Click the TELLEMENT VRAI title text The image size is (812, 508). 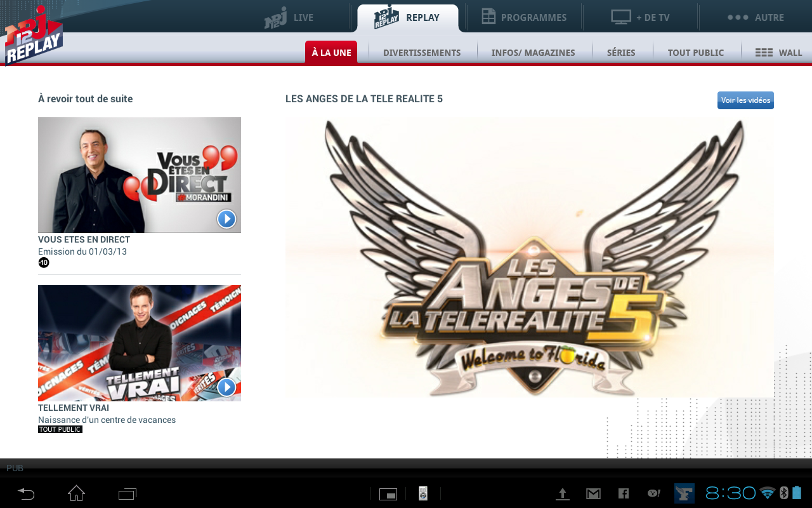(74, 408)
